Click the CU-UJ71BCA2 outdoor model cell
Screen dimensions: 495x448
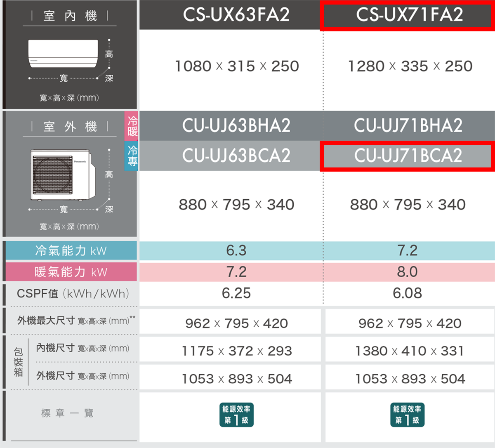tap(408, 156)
